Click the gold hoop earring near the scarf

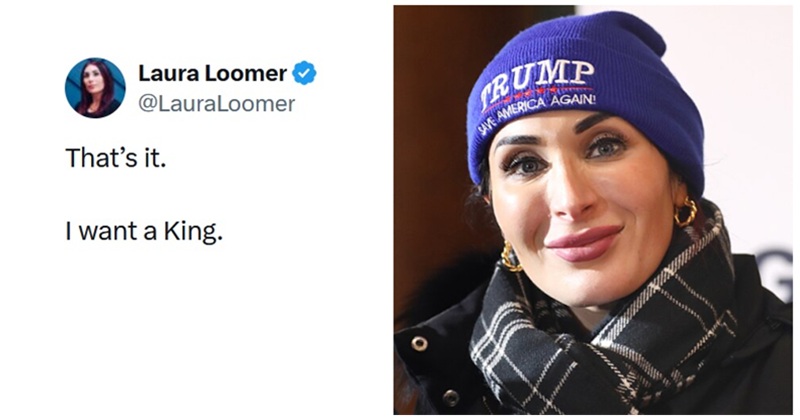(x=511, y=258)
